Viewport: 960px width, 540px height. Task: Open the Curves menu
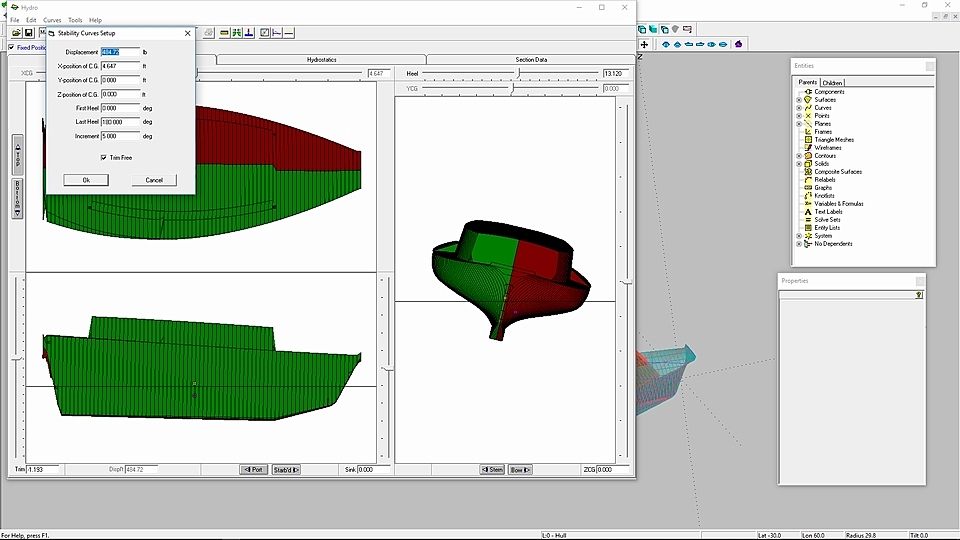[x=52, y=20]
